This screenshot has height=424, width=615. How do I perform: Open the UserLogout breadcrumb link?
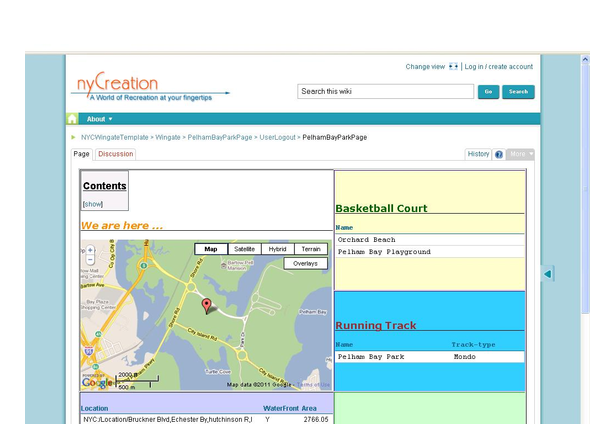point(277,137)
